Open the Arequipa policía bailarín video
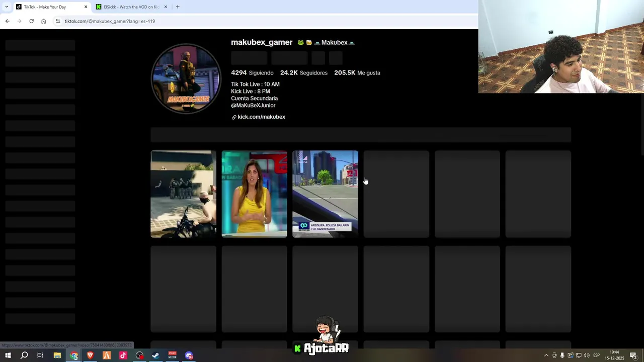 click(x=326, y=194)
